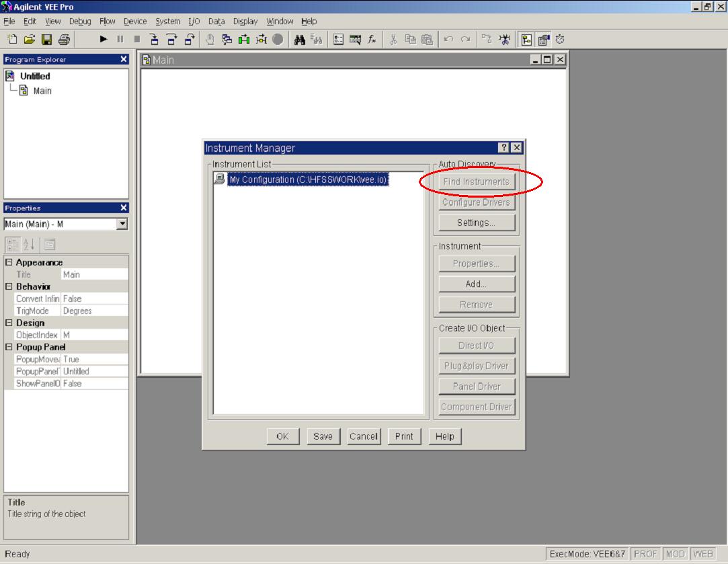This screenshot has width=728, height=564.
Task: Toggle the Program Explorer toolbar icon
Action: 526,40
